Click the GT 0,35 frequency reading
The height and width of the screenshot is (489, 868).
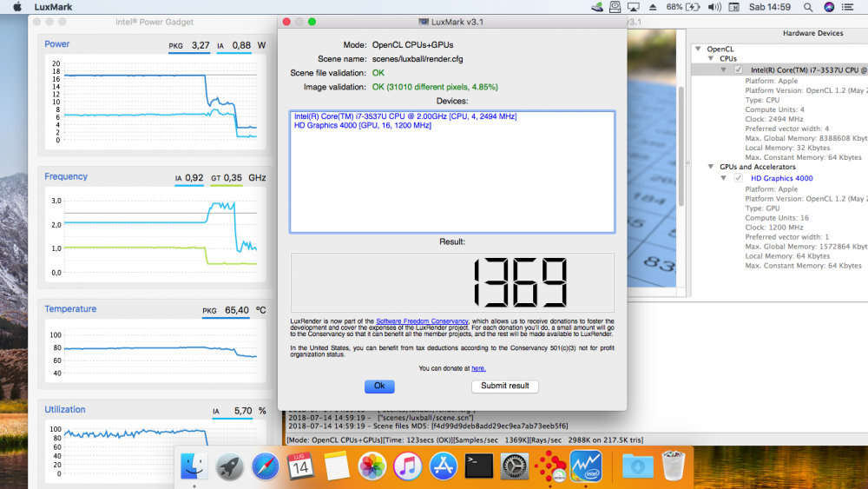tap(227, 178)
